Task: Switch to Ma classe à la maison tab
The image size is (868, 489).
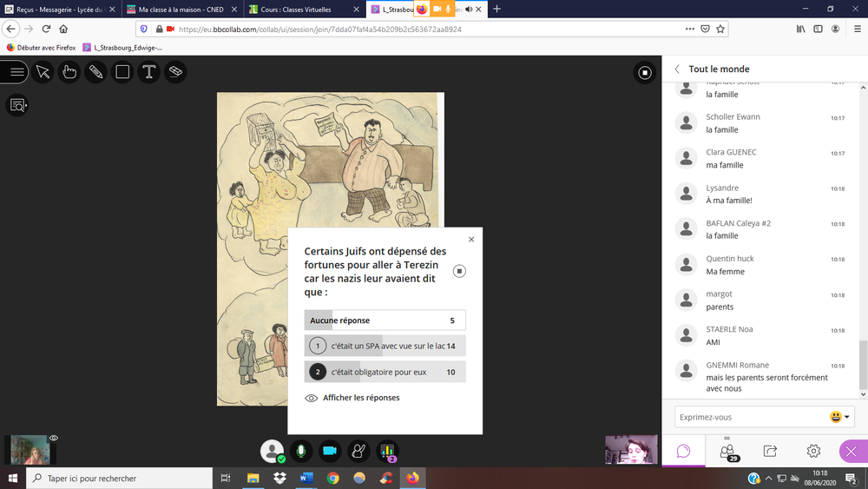Action: point(181,10)
